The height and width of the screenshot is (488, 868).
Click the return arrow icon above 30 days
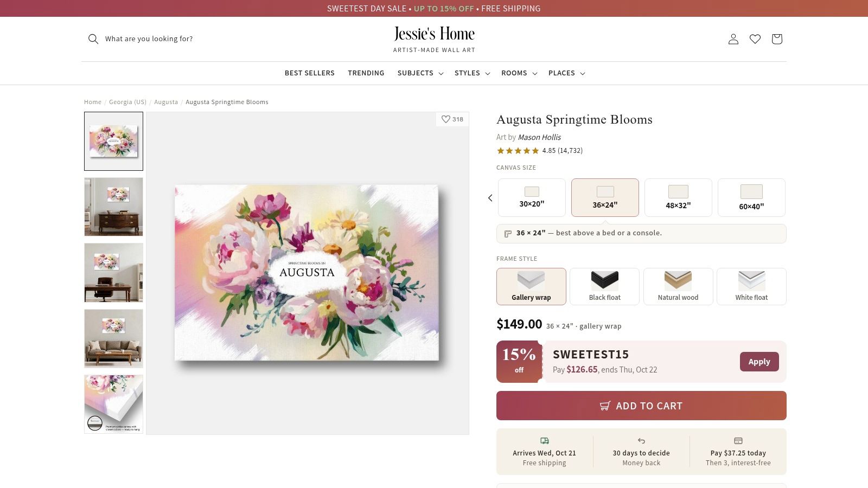641,441
